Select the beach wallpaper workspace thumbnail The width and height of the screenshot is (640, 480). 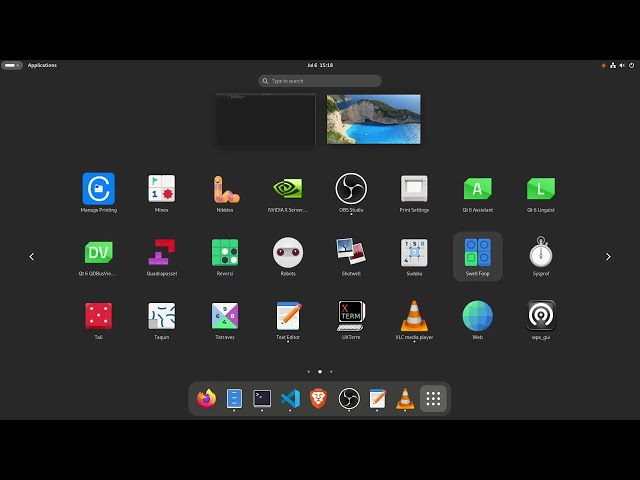click(x=373, y=119)
